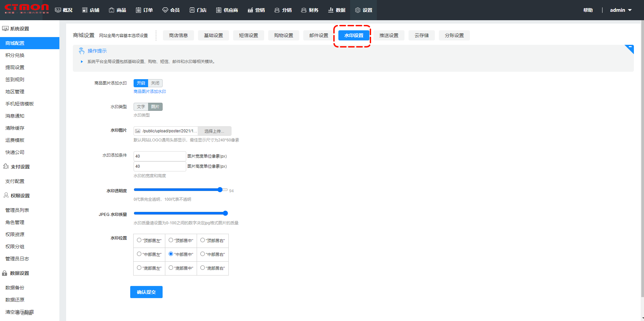The height and width of the screenshot is (321, 644).
Task: Adjust the 水印透明度 slider handle
Action: [220, 190]
